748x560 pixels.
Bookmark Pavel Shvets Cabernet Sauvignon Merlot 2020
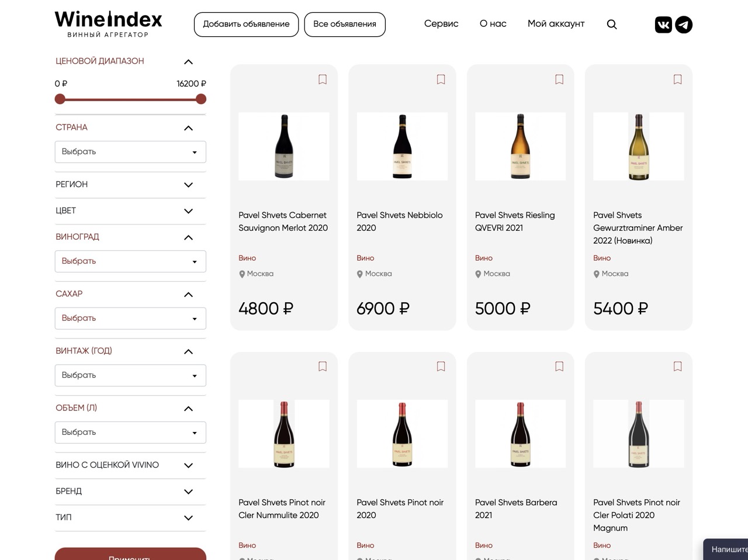point(323,79)
